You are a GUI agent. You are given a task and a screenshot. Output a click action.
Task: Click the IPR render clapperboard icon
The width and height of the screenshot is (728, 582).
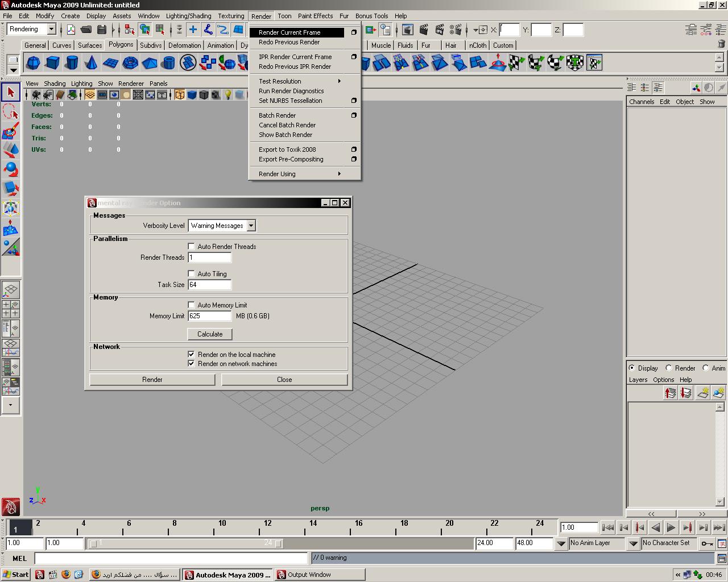click(x=439, y=30)
